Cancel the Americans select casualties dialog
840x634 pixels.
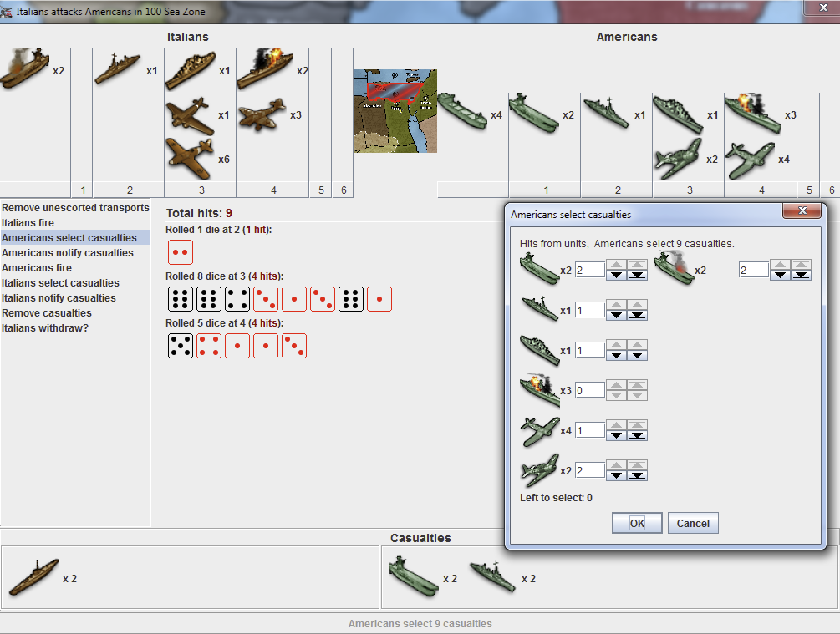pyautogui.click(x=693, y=523)
